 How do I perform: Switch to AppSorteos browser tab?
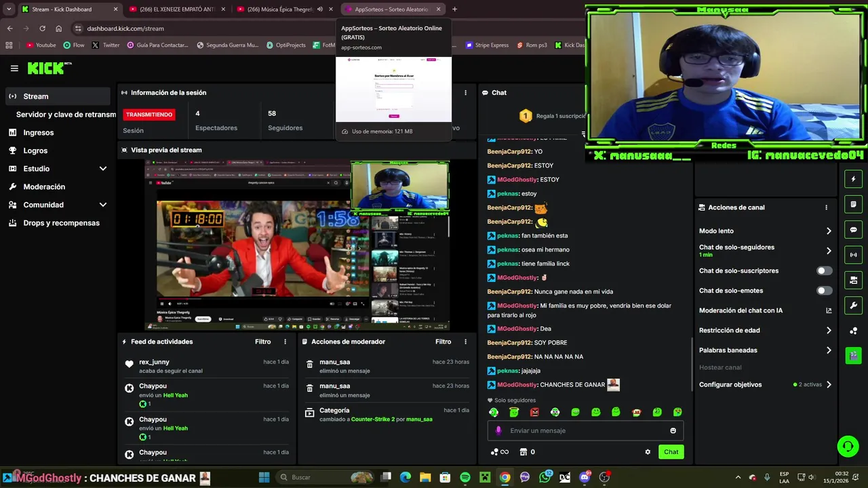(392, 9)
